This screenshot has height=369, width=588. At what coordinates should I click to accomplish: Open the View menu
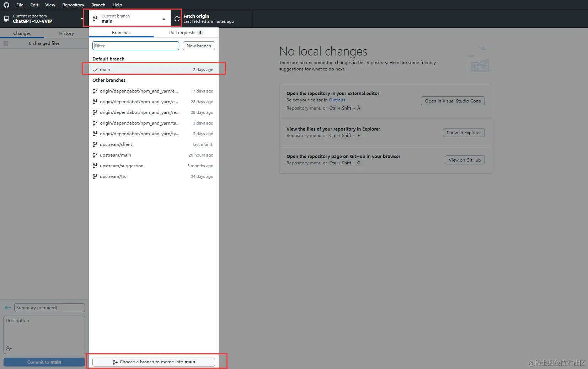[x=50, y=5]
